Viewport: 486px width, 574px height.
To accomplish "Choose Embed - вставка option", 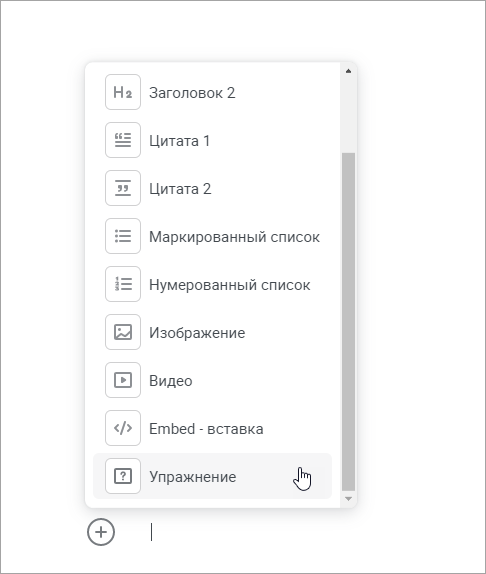I will tap(212, 428).
